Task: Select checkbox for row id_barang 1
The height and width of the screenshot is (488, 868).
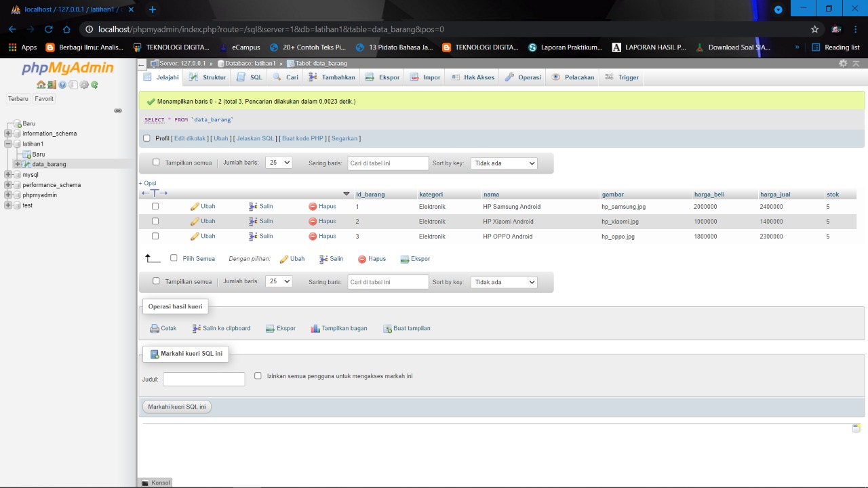Action: point(155,206)
